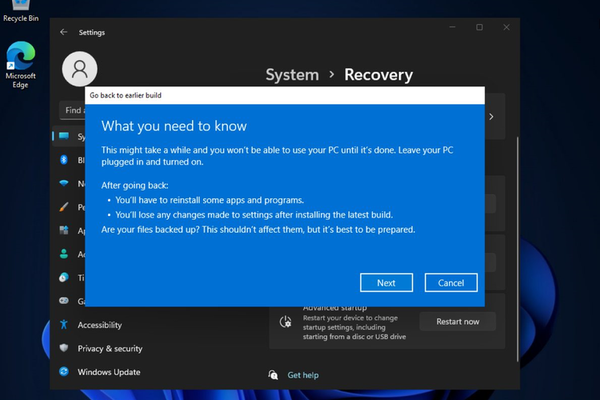Select the Privacy & security shield icon
Screen dimensions: 600x400
pos(64,348)
